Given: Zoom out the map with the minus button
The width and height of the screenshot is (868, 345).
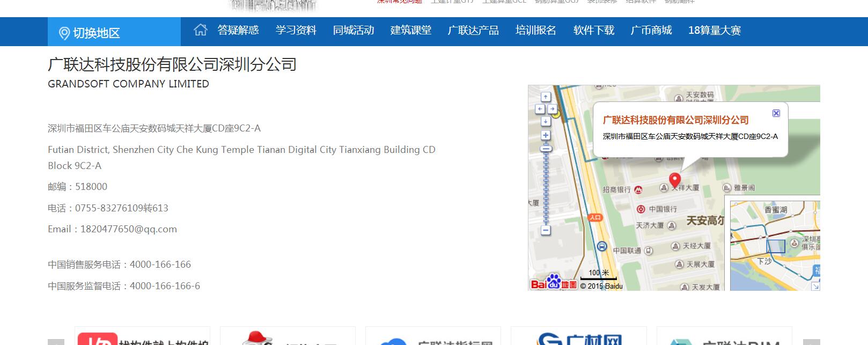Looking at the screenshot, I should pos(546,231).
